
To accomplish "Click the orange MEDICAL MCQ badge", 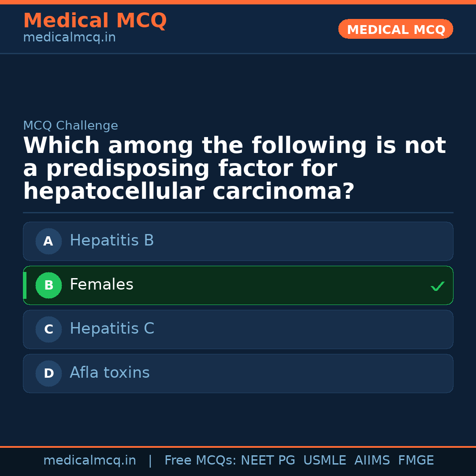I will click(396, 29).
